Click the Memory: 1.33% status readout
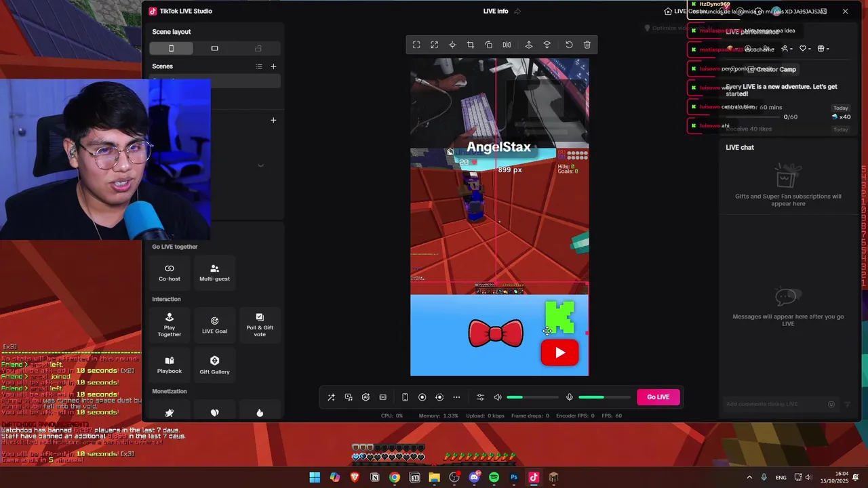 pyautogui.click(x=439, y=415)
